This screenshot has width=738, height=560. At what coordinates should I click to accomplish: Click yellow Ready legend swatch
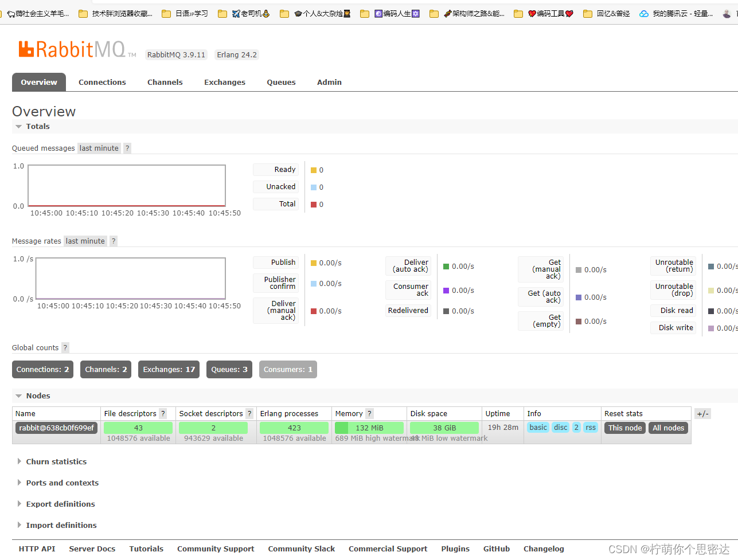click(314, 170)
